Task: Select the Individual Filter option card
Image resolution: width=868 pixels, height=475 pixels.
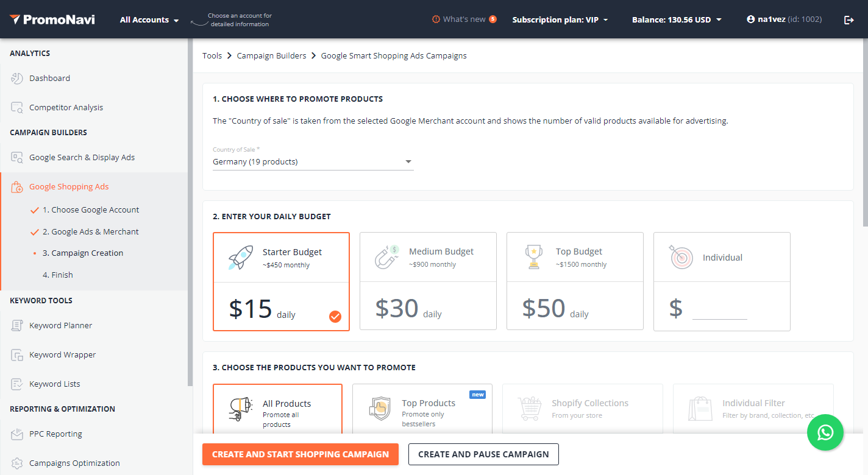Action: point(753,409)
